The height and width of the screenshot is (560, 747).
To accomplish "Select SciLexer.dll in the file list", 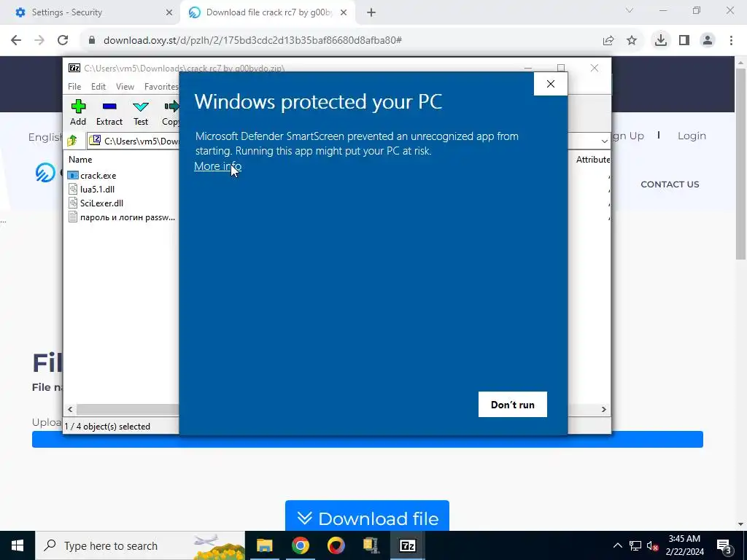I will pyautogui.click(x=96, y=203).
